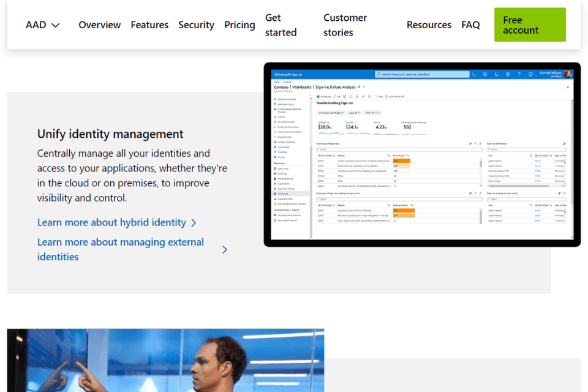Open the Customer stories nav item
The image size is (588, 392).
345,24
